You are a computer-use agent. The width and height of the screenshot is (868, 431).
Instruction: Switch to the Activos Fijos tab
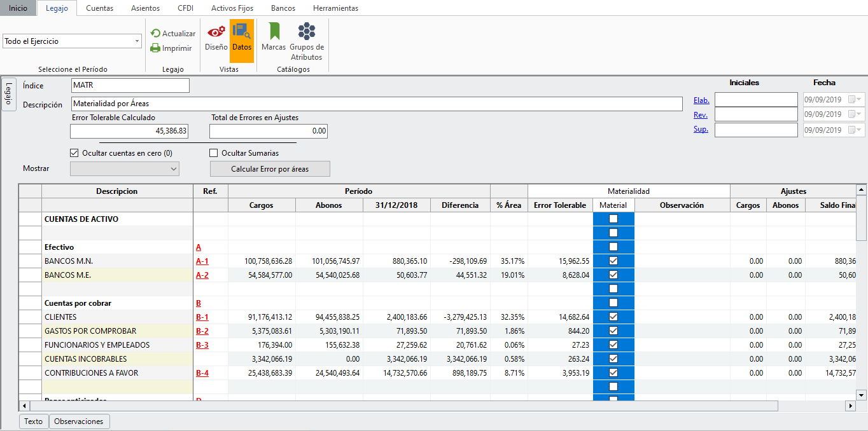pyautogui.click(x=232, y=8)
